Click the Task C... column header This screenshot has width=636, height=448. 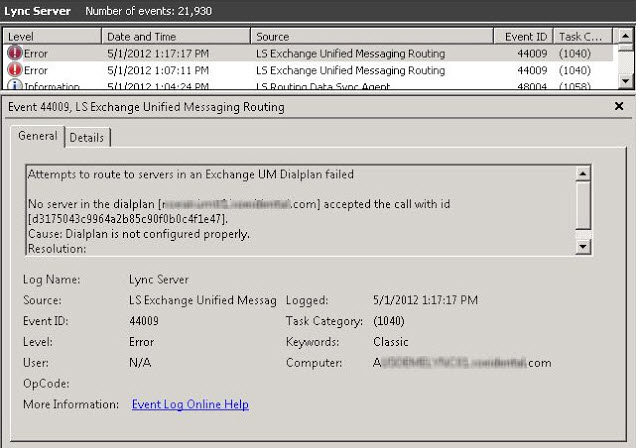pos(579,37)
